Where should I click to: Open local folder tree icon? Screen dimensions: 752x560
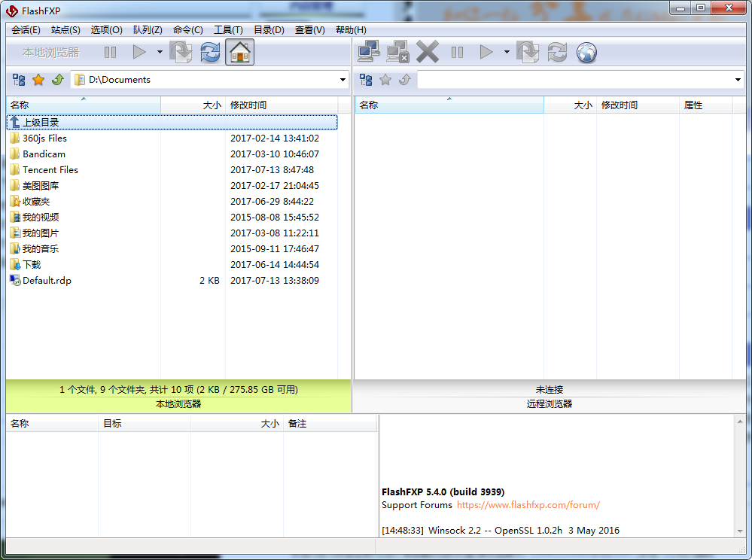[x=19, y=80]
